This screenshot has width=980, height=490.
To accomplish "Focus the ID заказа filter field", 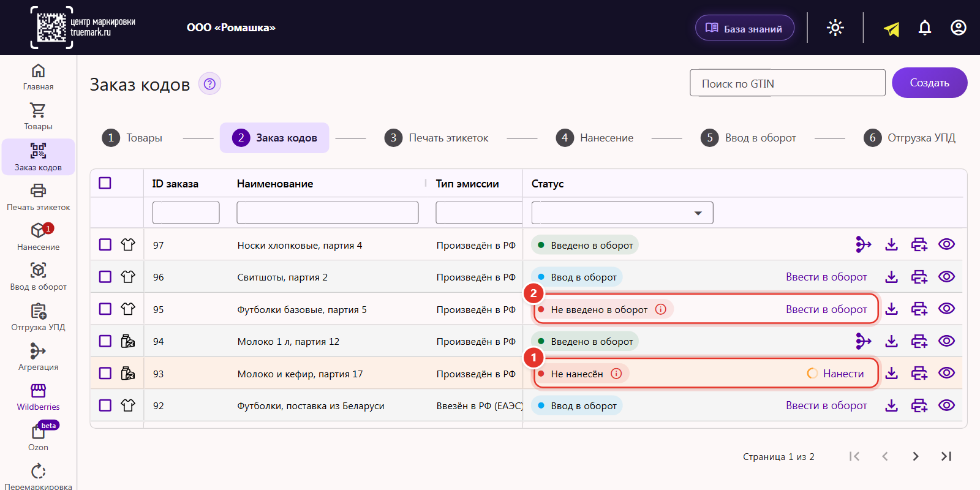I will click(186, 213).
